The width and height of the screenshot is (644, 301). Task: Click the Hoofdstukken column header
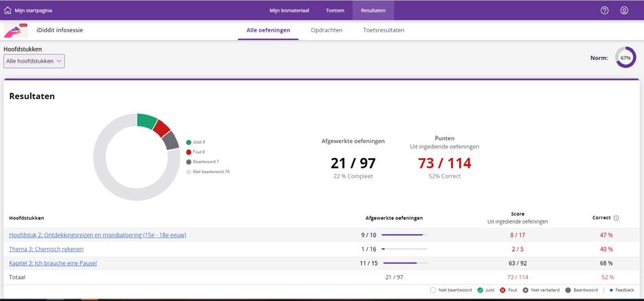(x=27, y=218)
